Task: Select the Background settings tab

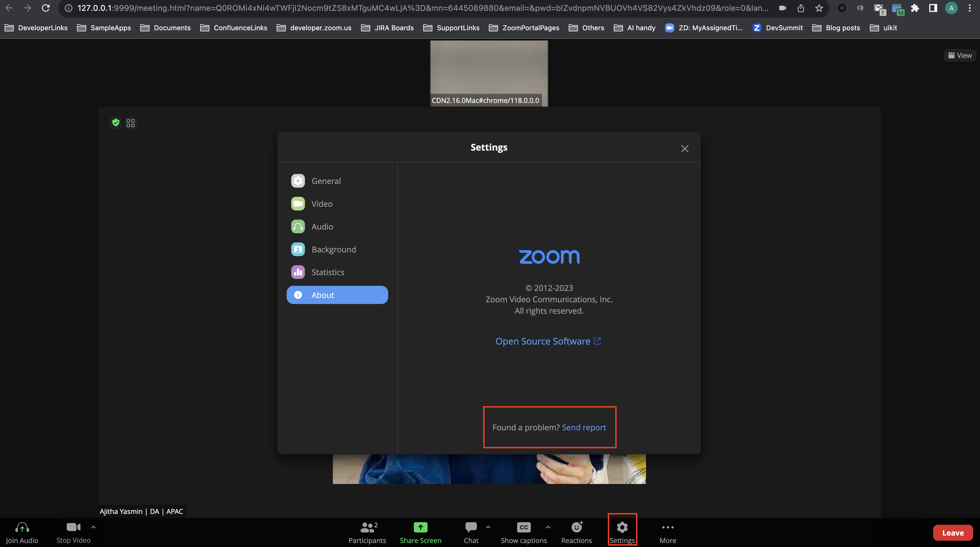Action: pos(337,250)
